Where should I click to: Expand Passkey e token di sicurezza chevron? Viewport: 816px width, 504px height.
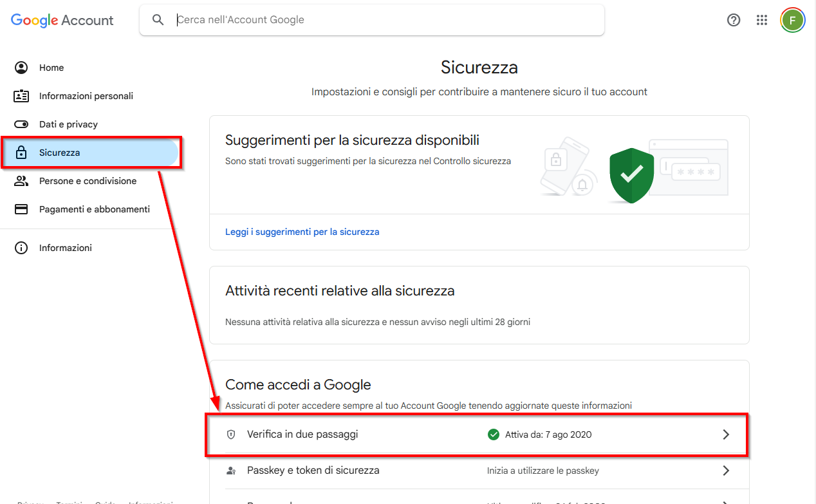pyautogui.click(x=726, y=471)
